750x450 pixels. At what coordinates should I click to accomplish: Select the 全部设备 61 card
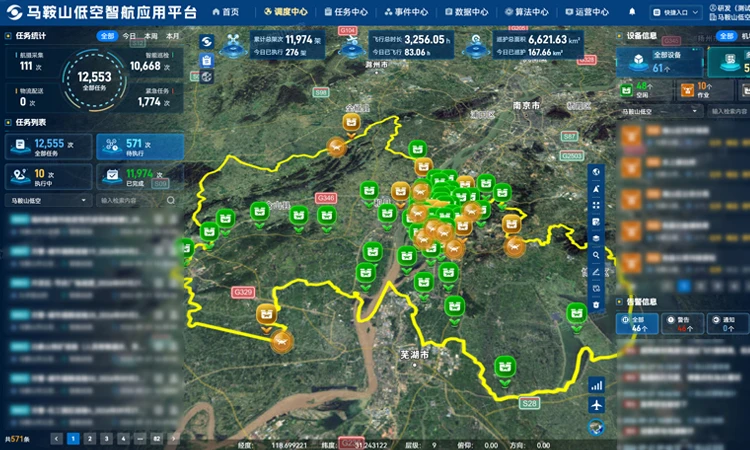tap(660, 62)
